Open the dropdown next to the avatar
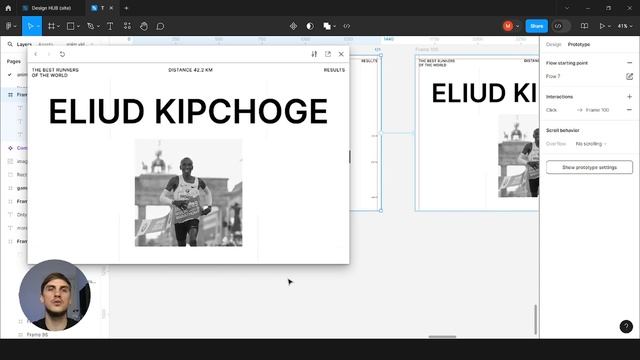Viewport: 640px width, 360px height. (x=518, y=27)
